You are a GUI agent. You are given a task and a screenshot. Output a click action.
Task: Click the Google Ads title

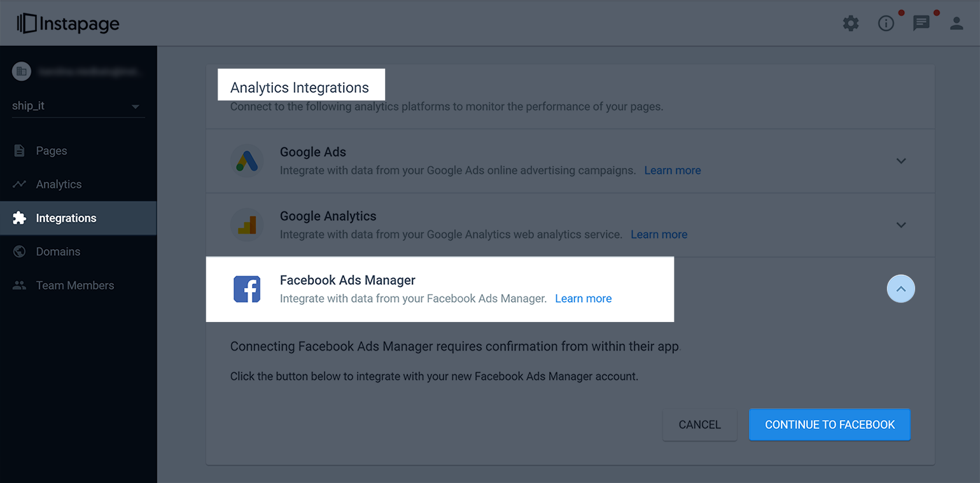point(313,152)
